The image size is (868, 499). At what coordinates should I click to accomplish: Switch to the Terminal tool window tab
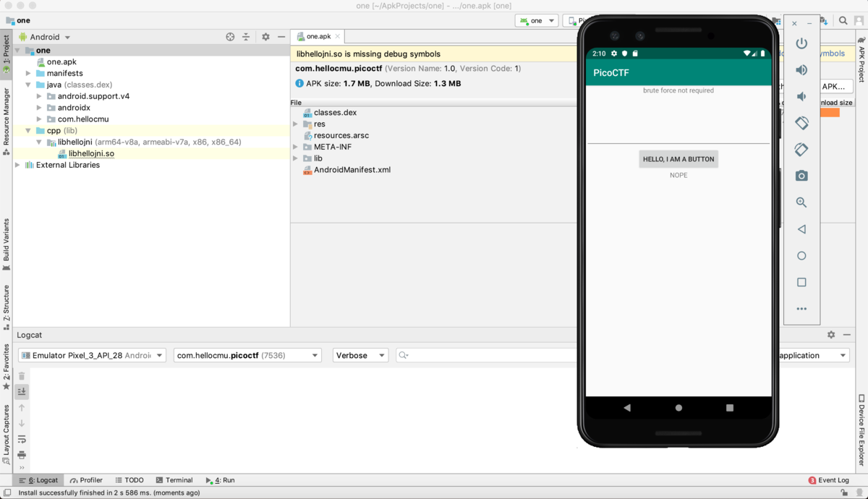[174, 480]
